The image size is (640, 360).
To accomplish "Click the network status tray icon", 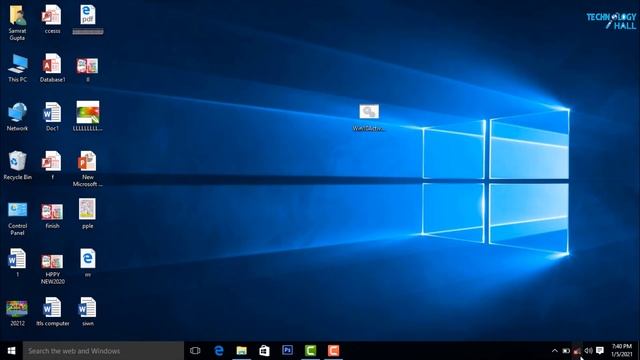I will [x=577, y=351].
